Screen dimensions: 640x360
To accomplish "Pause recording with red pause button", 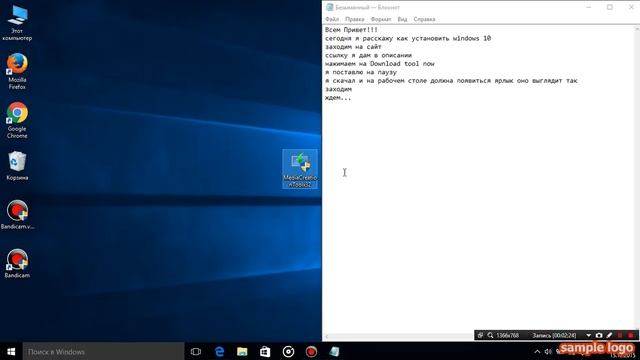I will [620, 336].
